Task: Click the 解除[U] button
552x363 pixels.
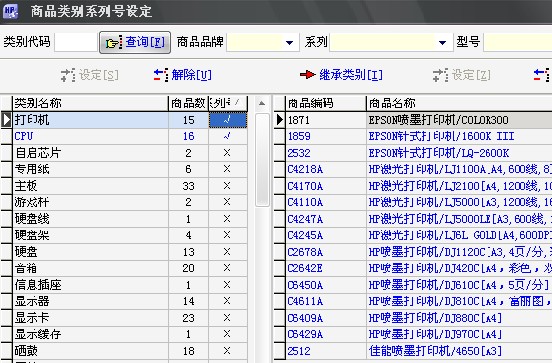Action: pos(183,75)
